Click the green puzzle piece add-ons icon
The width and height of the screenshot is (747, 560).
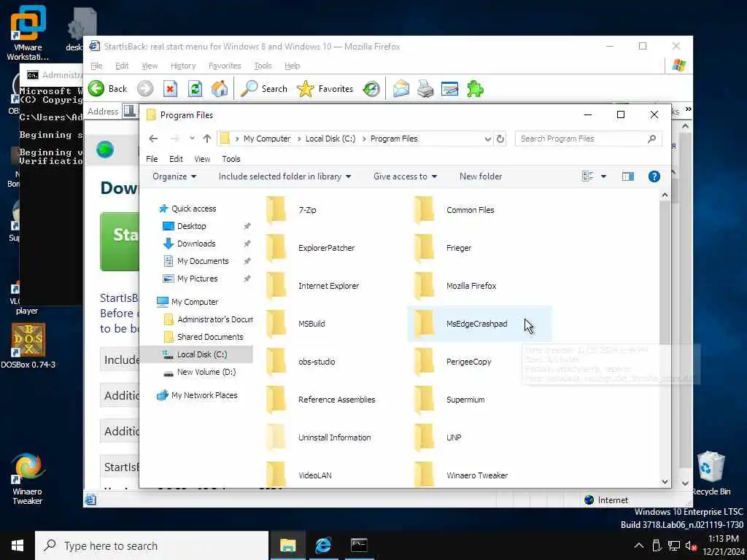click(475, 88)
